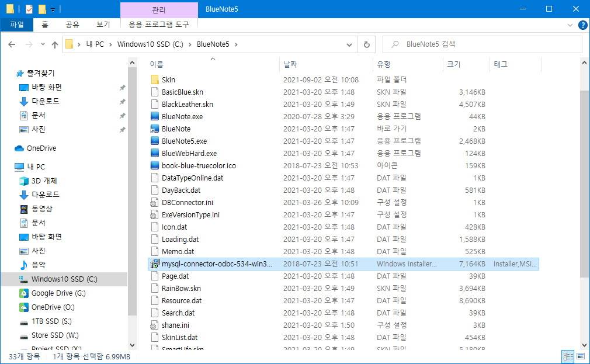Switch to details view layout icon
This screenshot has height=364, width=590.
coord(568,356)
